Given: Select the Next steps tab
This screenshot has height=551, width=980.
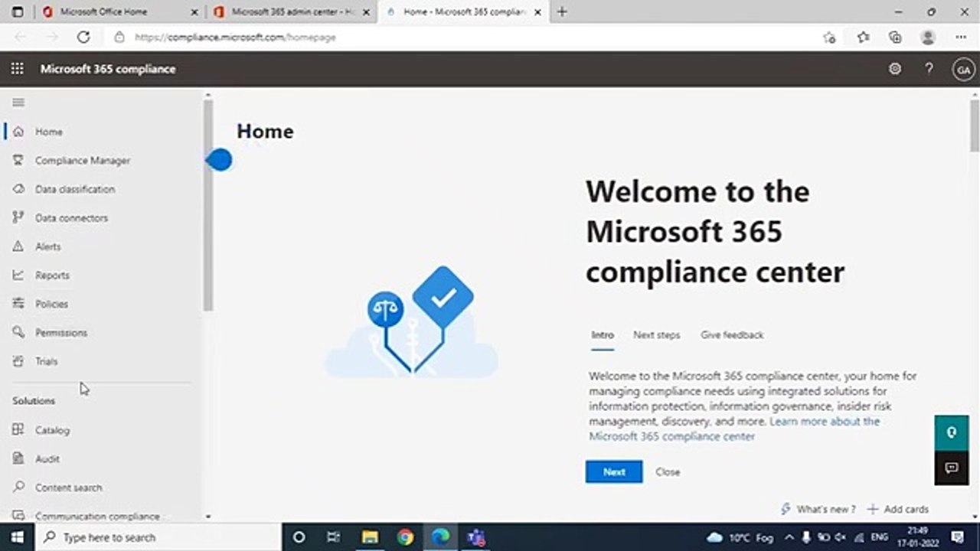Looking at the screenshot, I should coord(656,335).
